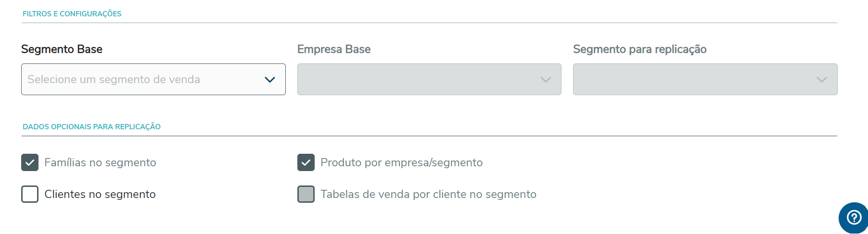Click the Dados Opcionais para Replicação header
The image size is (868, 234).
(x=92, y=127)
